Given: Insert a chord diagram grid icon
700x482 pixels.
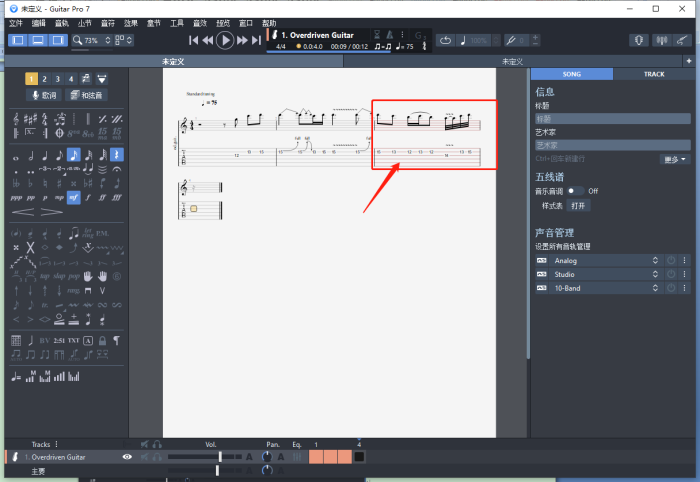Looking at the screenshot, I should [x=16, y=340].
